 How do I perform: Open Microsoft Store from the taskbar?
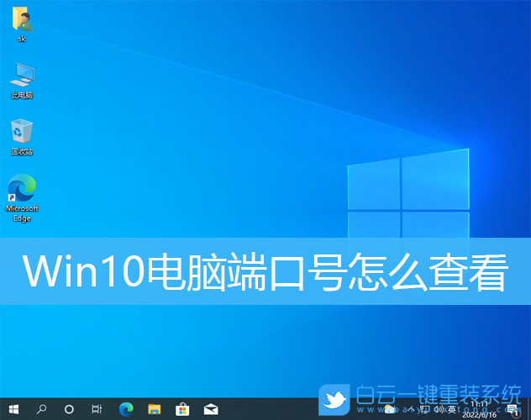(x=182, y=410)
